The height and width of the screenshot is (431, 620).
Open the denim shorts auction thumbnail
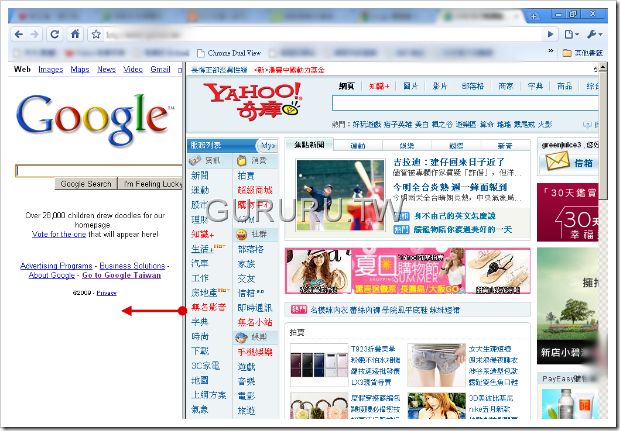pyautogui.click(x=437, y=365)
